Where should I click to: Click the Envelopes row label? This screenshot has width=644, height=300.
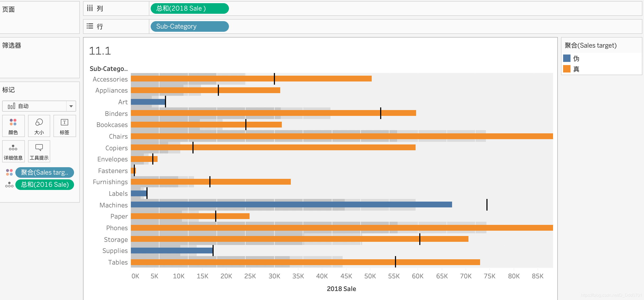113,159
